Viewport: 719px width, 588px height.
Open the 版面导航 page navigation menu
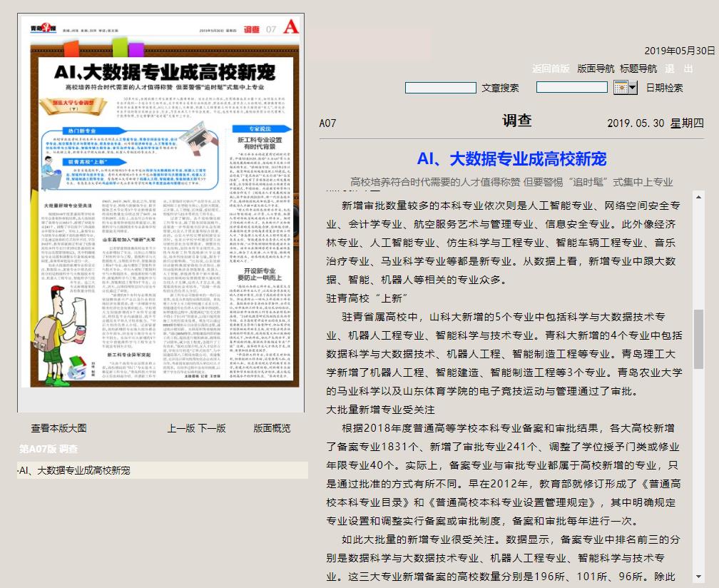[x=596, y=69]
